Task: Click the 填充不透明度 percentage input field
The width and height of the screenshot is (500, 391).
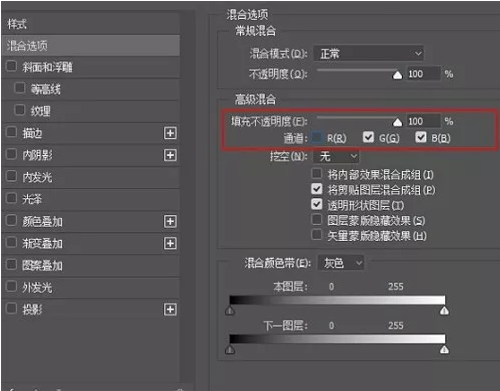Action: (423, 121)
